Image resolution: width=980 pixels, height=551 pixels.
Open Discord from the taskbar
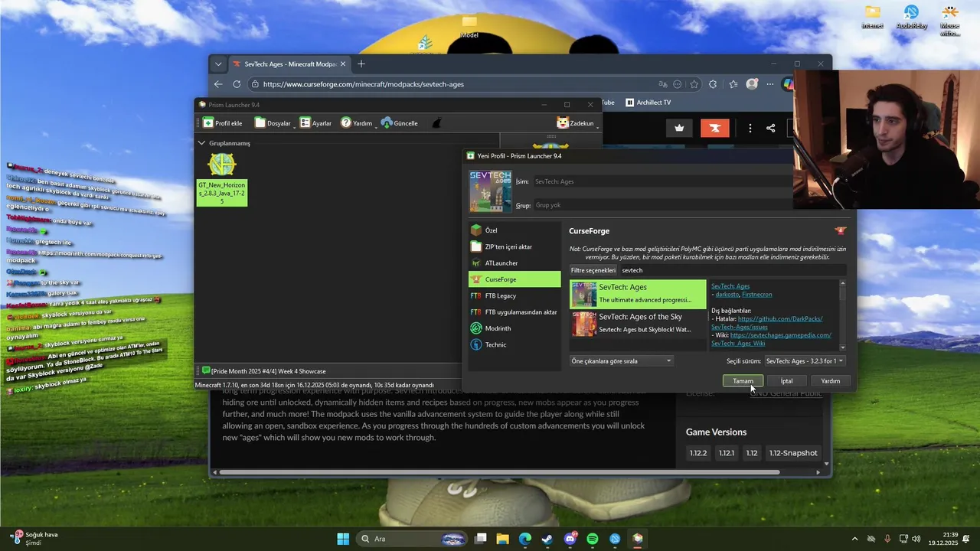[570, 539]
